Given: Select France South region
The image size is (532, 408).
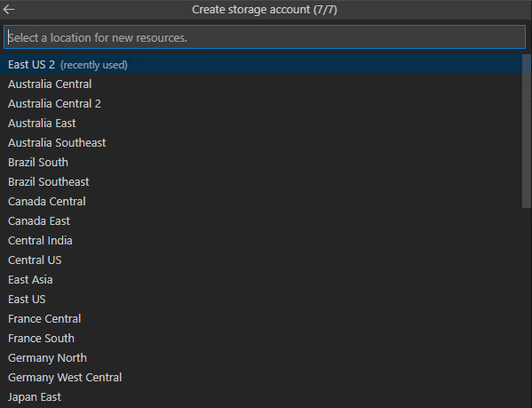Looking at the screenshot, I should [261, 339].
